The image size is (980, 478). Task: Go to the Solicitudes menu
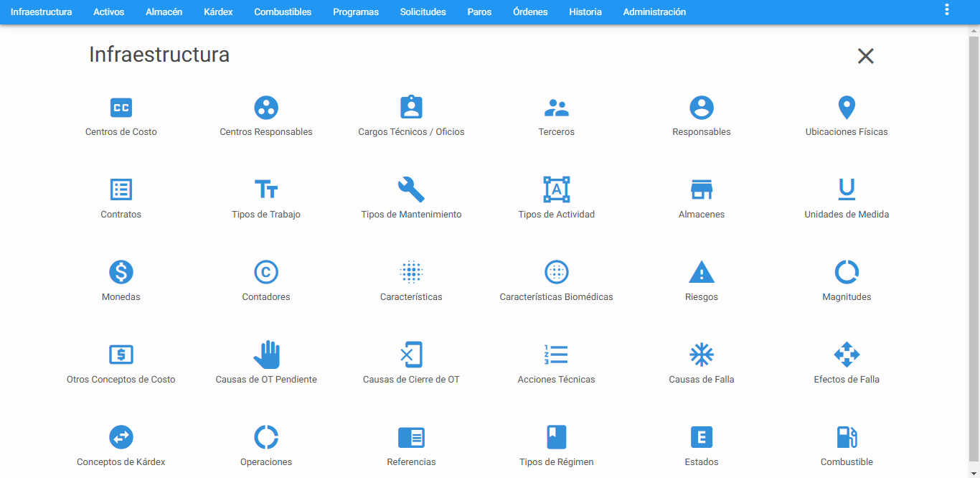tap(423, 12)
